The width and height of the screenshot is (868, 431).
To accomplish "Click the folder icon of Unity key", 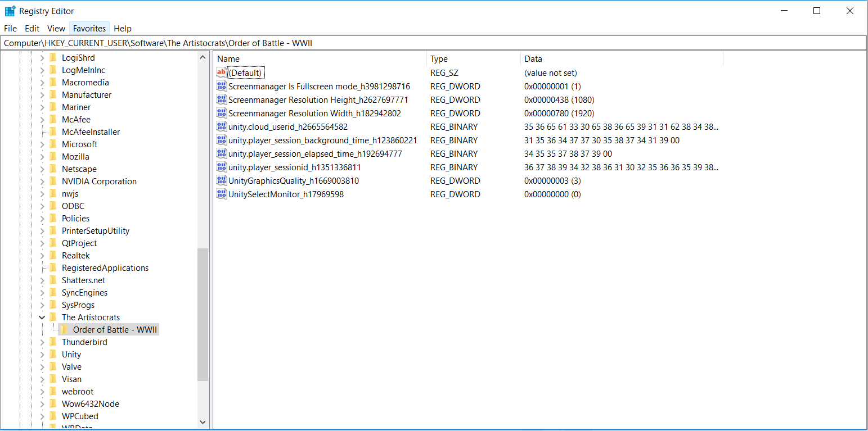I will click(53, 354).
